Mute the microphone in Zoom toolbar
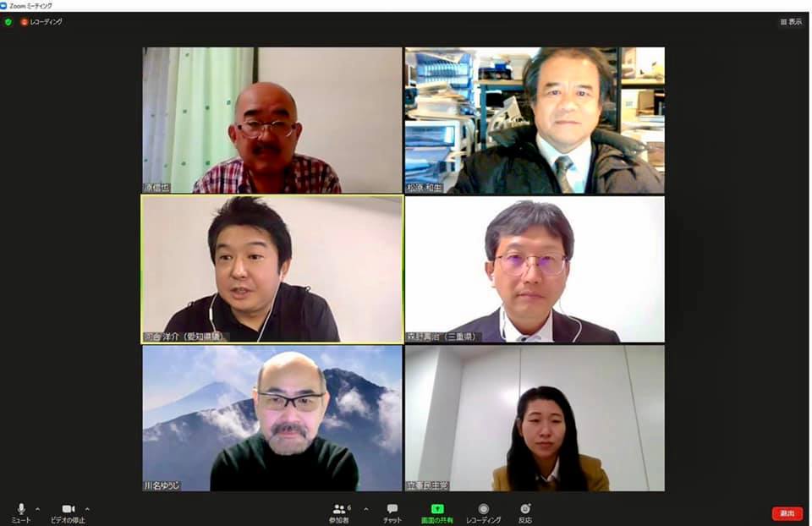This screenshot has height=526, width=812. pos(20,512)
